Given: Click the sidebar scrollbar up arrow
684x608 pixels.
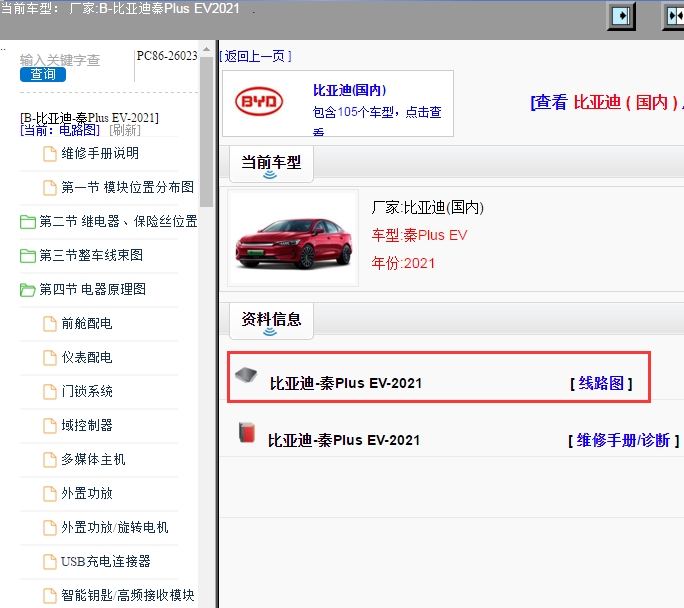Looking at the screenshot, I should [206, 49].
